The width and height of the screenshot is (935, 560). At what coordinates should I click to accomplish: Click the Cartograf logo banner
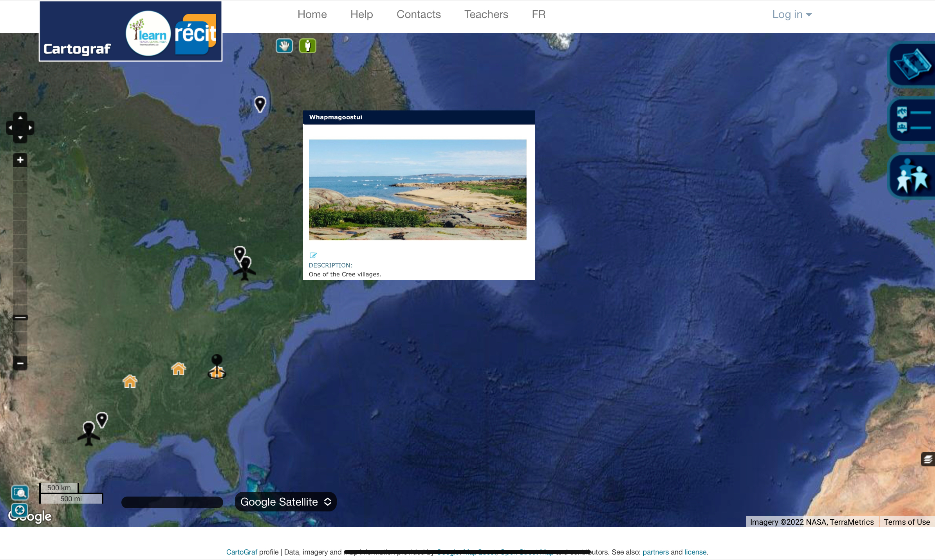131,31
